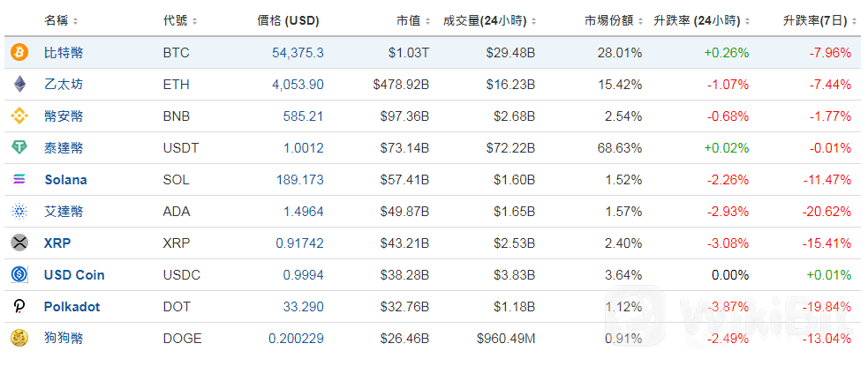Click the USD Coin logo icon
The height and width of the screenshot is (366, 868).
coord(19,275)
